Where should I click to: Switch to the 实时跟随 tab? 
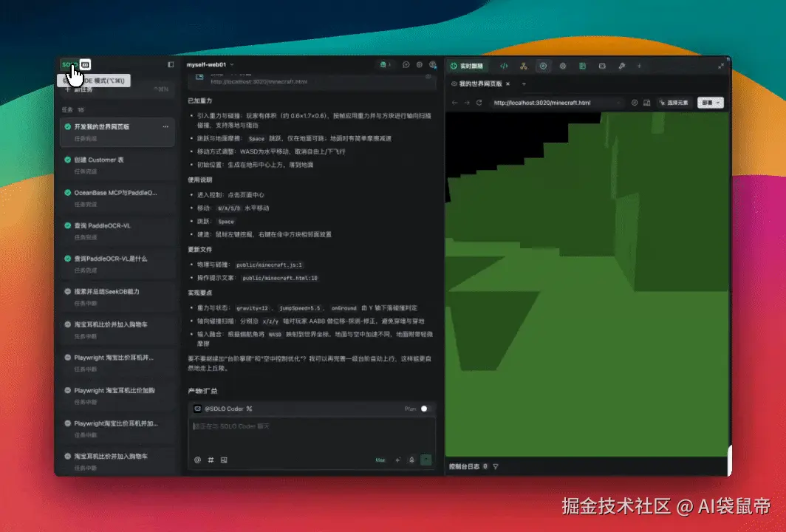[467, 66]
